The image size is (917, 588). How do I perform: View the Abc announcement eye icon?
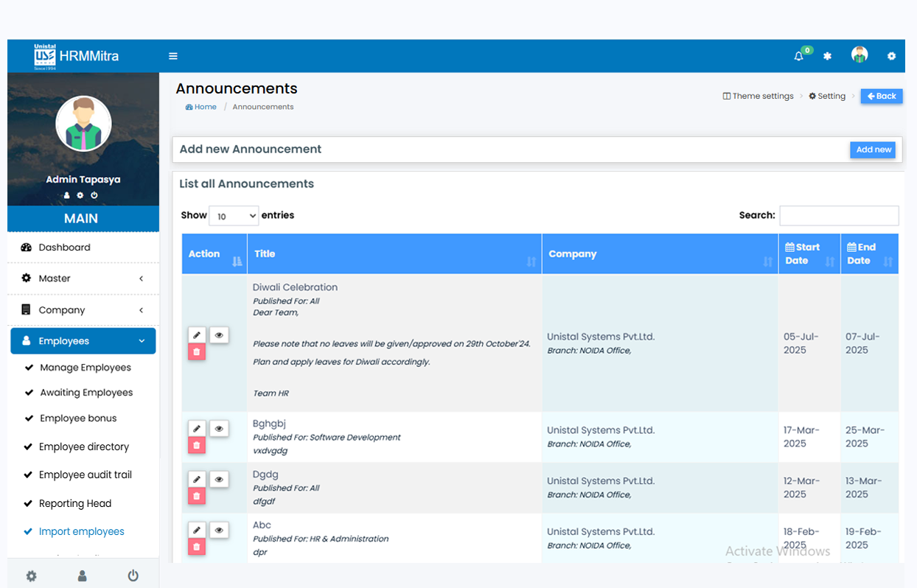point(219,530)
